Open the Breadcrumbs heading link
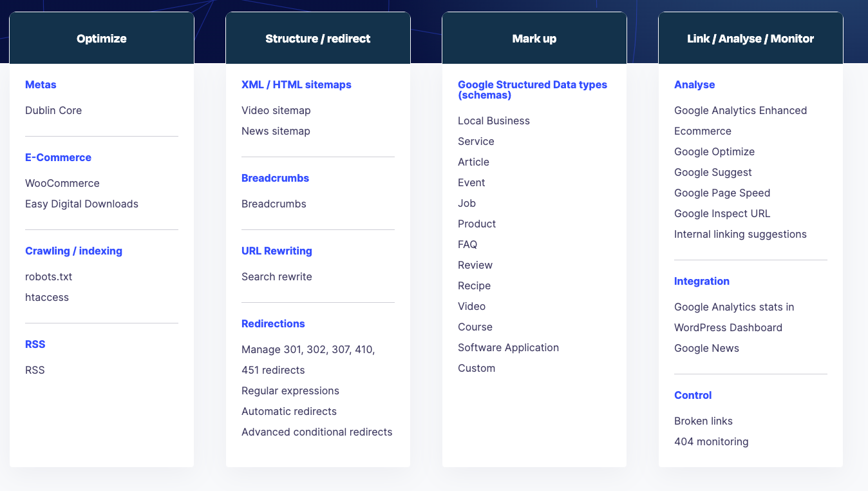868x491 pixels. 275,178
